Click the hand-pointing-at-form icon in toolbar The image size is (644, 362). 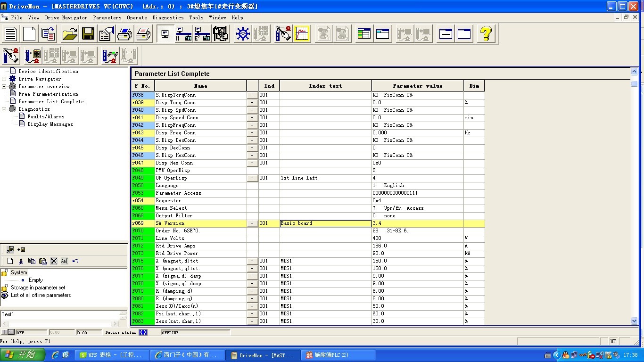tap(107, 34)
